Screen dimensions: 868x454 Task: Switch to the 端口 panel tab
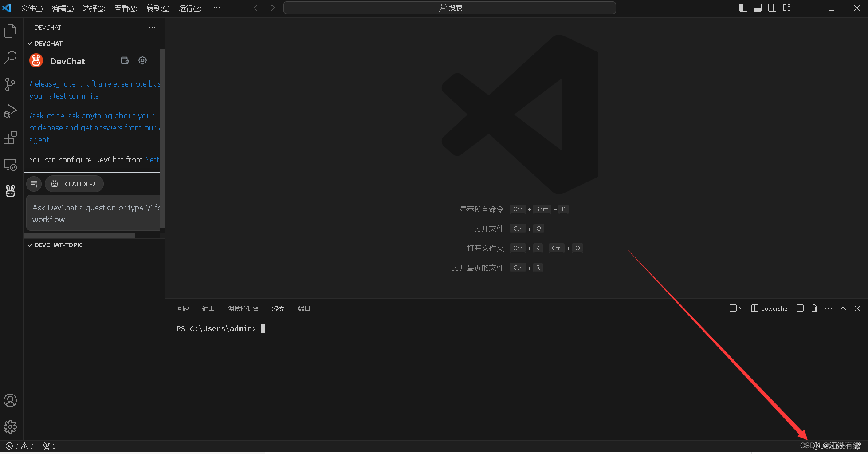[x=304, y=308]
